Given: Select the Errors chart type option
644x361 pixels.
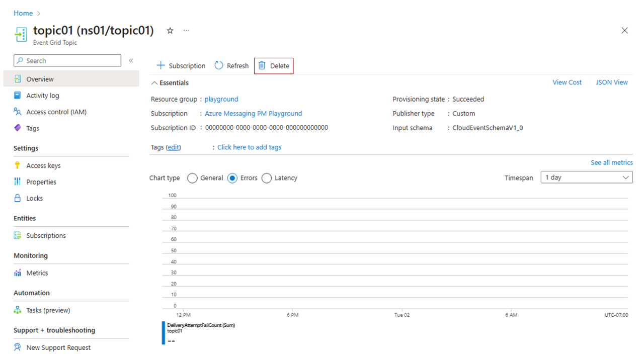Looking at the screenshot, I should coord(232,178).
